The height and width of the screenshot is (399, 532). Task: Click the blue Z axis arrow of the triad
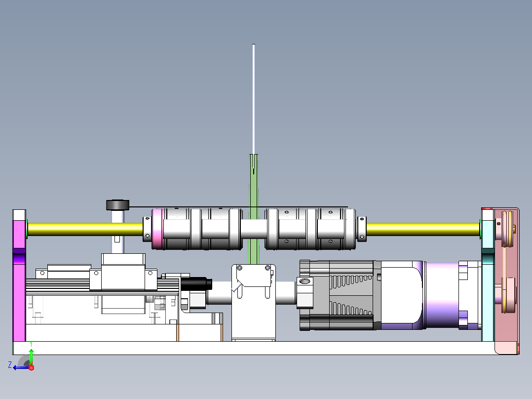(20, 367)
